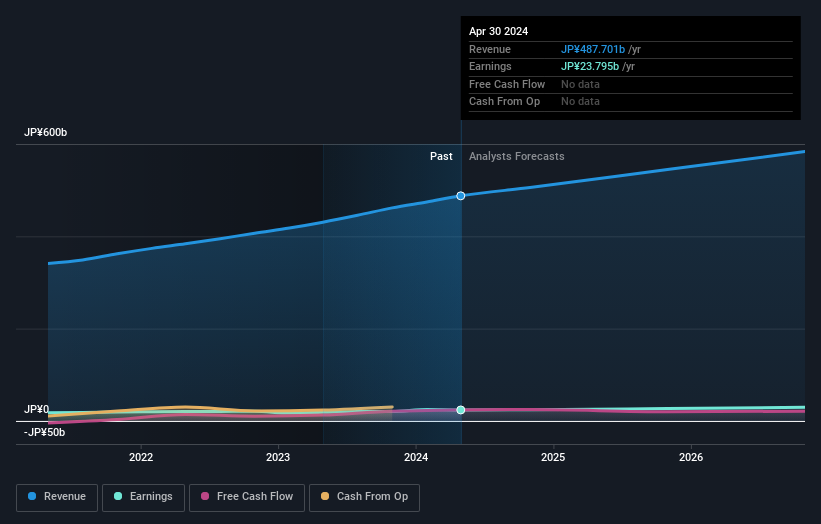Click the Earnings data point marker near zero

461,410
